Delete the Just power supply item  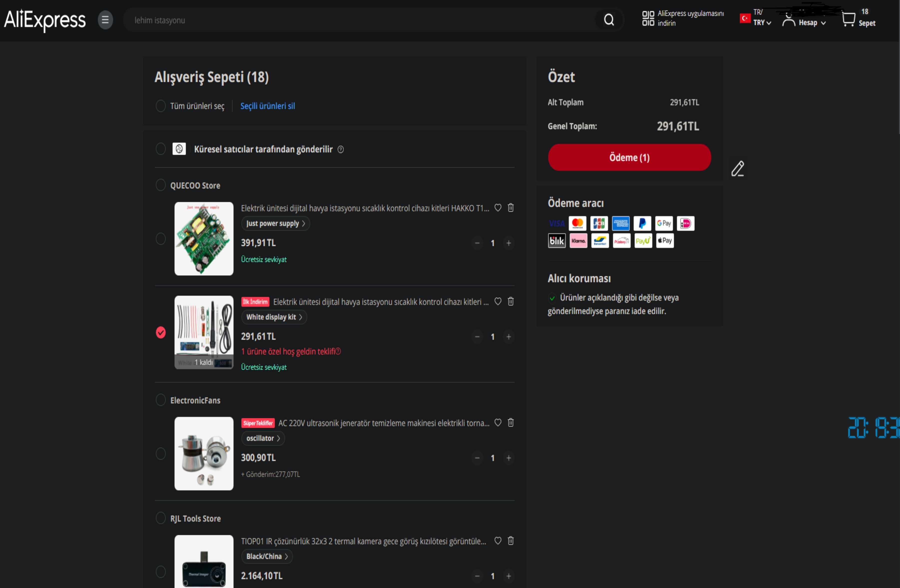click(511, 208)
